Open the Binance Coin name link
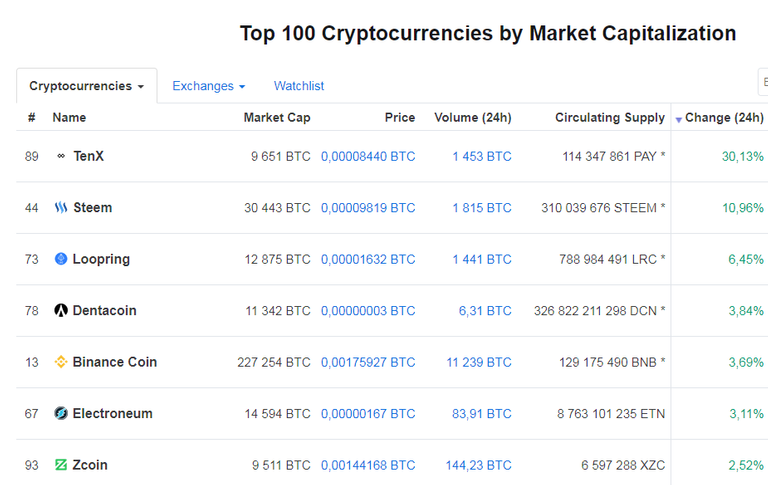This screenshot has width=768, height=485. pyautogui.click(x=115, y=362)
